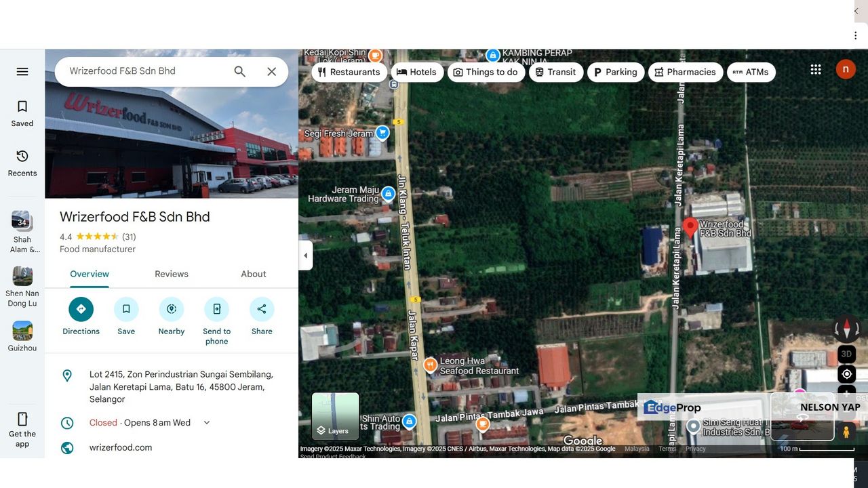Filter map by ATMs
The width and height of the screenshot is (868, 488).
pyautogui.click(x=751, y=72)
